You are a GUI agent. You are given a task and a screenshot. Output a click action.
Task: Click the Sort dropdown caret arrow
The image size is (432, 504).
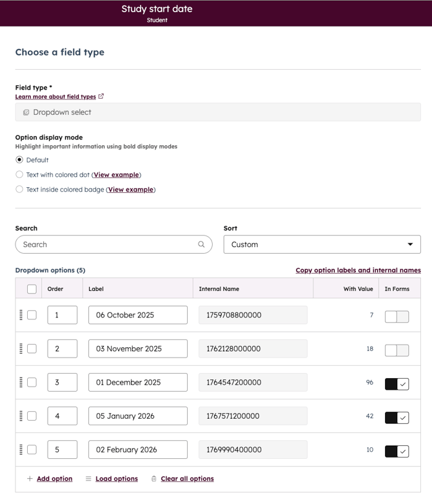point(410,245)
